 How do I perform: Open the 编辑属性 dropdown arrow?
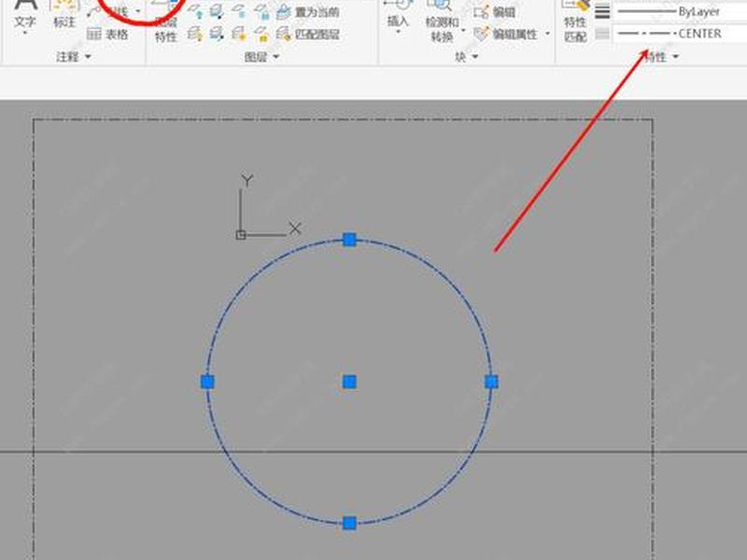click(547, 34)
